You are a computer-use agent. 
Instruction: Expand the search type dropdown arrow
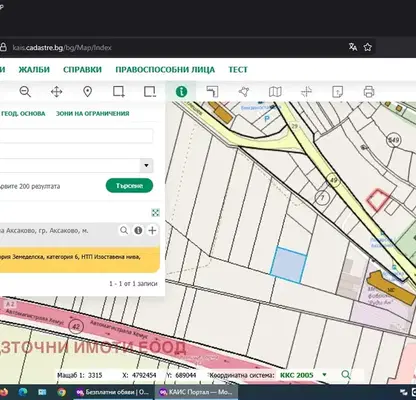coord(146,165)
